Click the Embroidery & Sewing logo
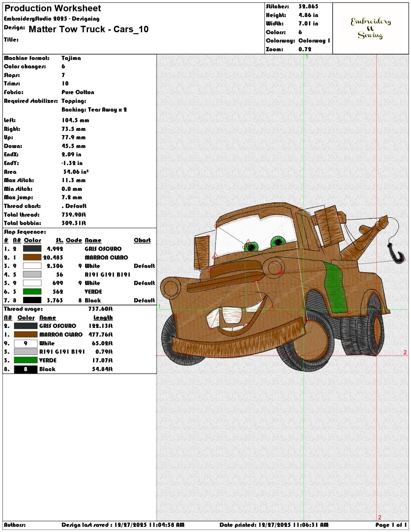The width and height of the screenshot is (411, 532). (371, 28)
